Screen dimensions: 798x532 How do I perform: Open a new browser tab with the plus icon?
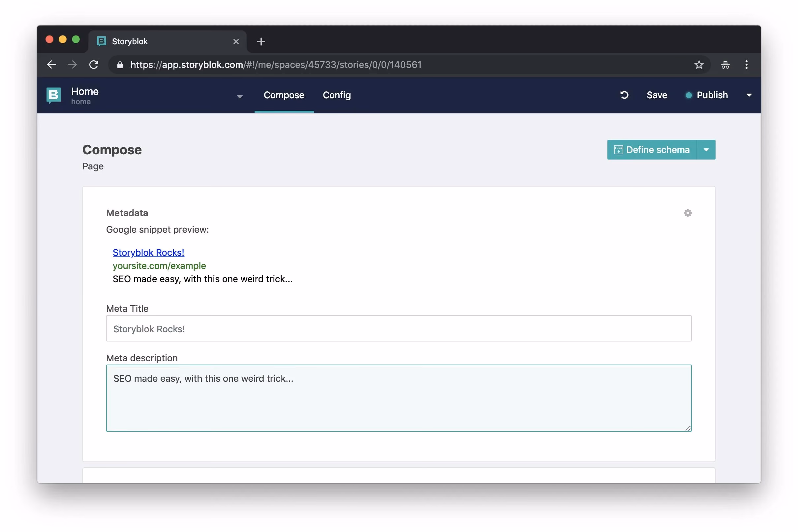pos(261,42)
